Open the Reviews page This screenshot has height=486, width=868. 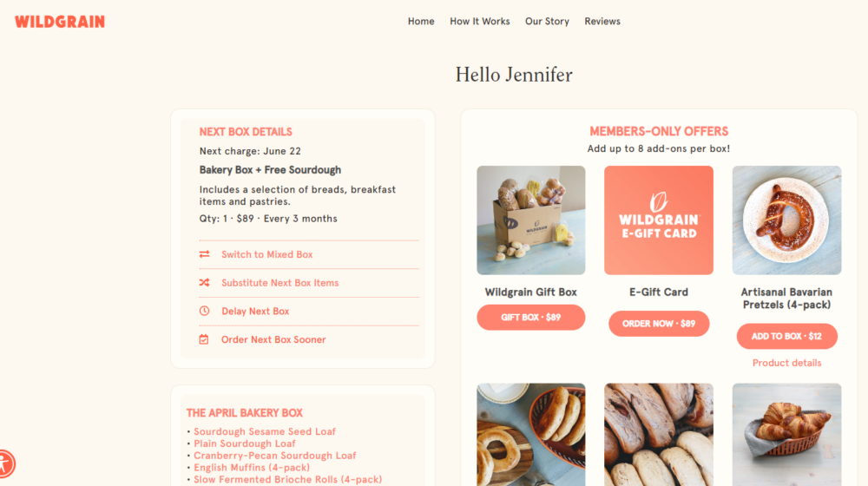point(602,21)
